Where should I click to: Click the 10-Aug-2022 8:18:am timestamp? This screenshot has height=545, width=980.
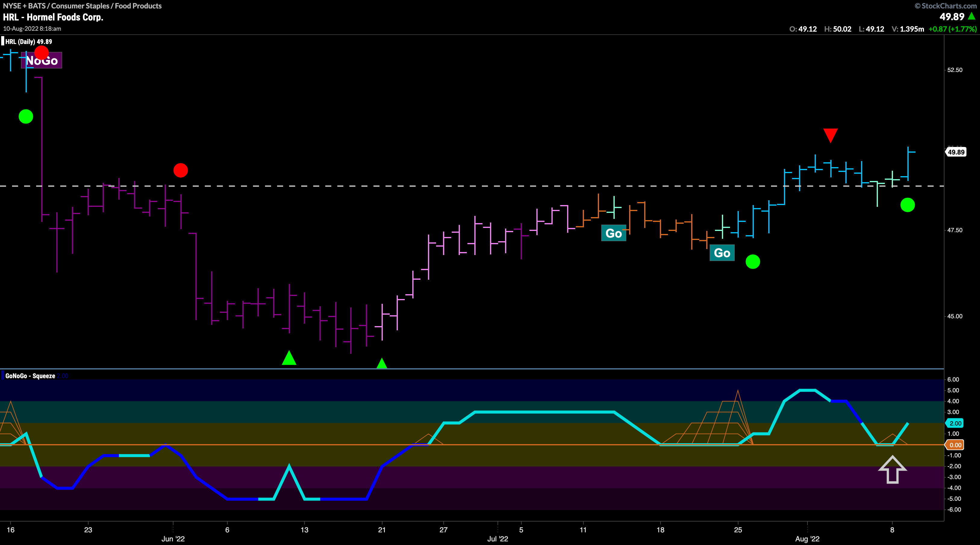pyautogui.click(x=32, y=29)
